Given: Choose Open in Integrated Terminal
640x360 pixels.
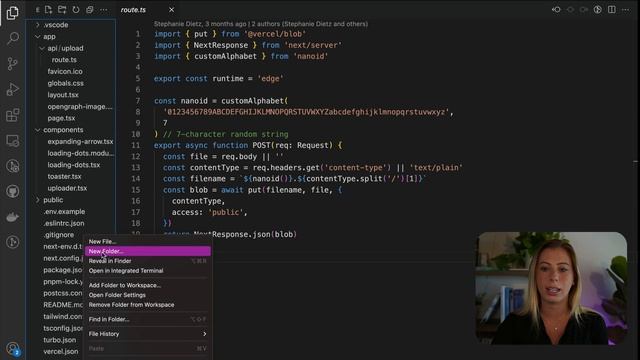Looking at the screenshot, I should (x=148, y=271).
